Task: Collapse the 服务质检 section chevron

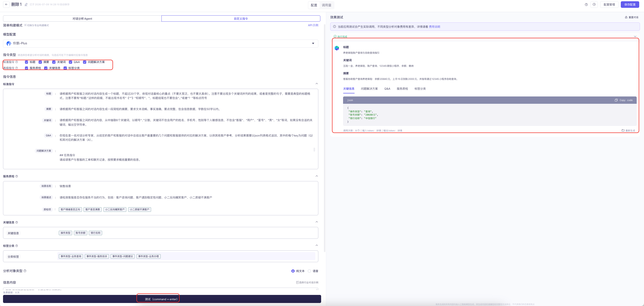Action: (x=317, y=176)
